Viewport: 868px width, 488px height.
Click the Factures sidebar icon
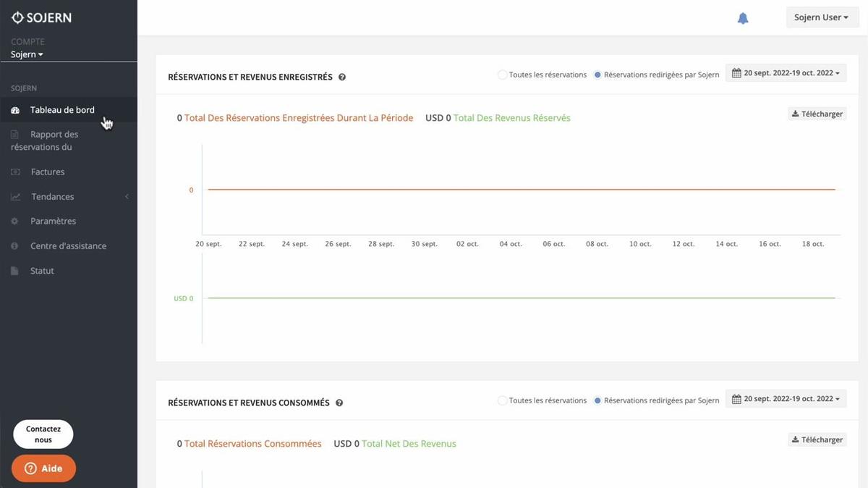point(15,172)
